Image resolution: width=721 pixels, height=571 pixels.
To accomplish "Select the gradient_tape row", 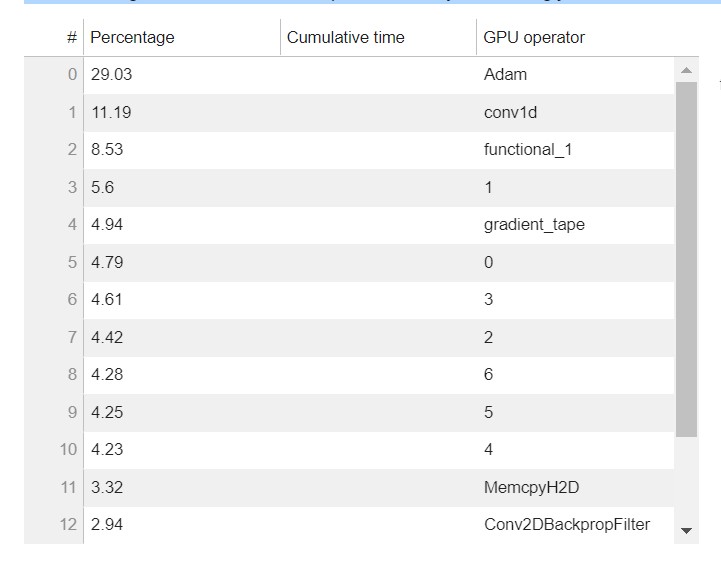I will coord(349,225).
